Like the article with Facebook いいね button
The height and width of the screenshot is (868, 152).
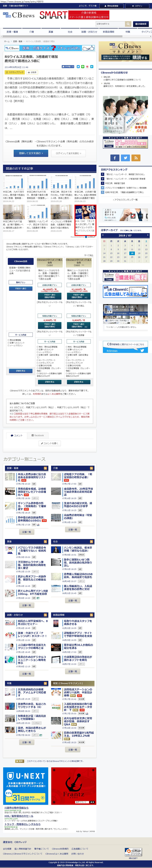point(68,67)
